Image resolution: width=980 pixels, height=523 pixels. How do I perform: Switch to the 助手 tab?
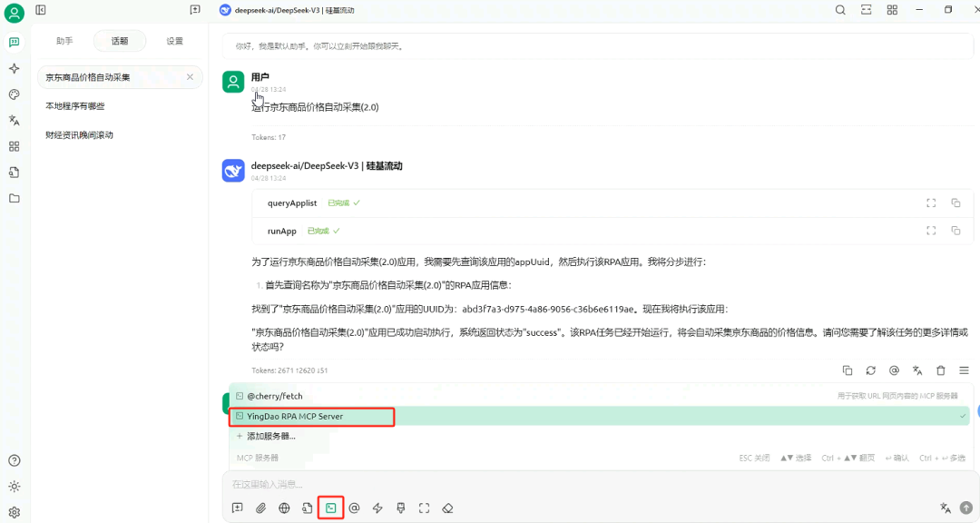pos(64,41)
